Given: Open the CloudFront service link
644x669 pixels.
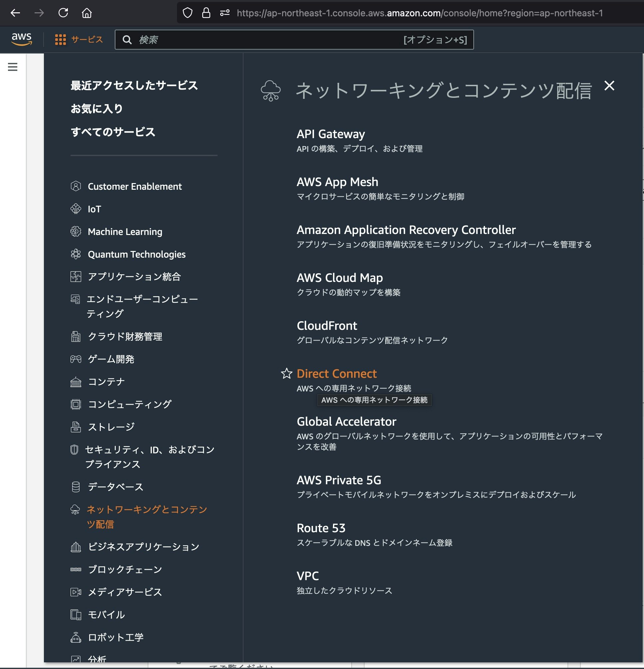Looking at the screenshot, I should point(327,326).
